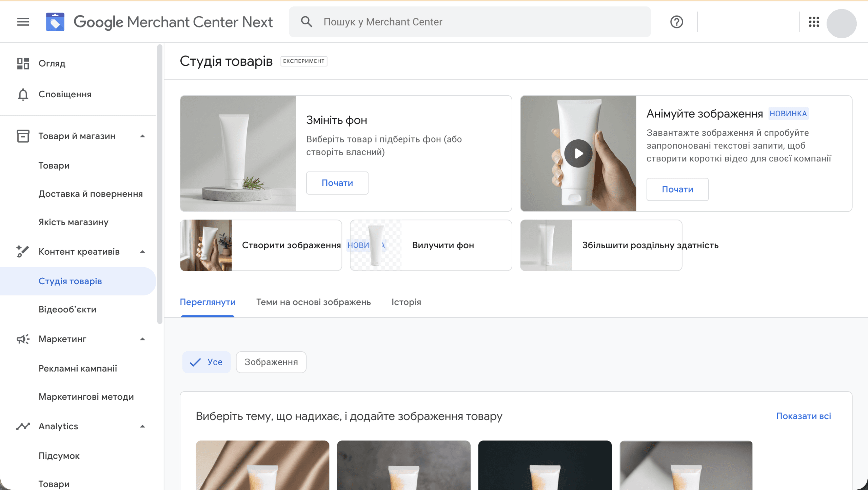Click the Сповіщення bell icon
The image size is (868, 490).
pos(23,94)
